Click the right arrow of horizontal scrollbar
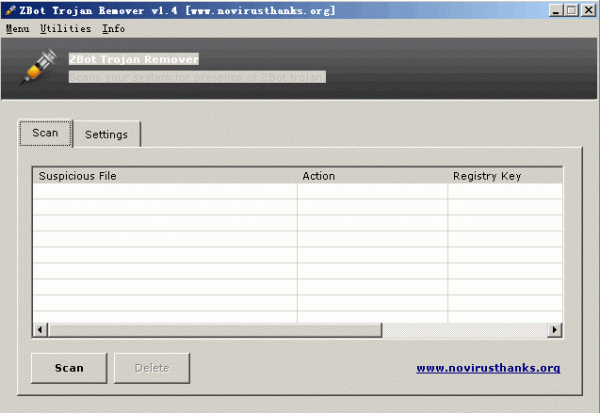Screen dimensions: 600x413 pos(554,330)
